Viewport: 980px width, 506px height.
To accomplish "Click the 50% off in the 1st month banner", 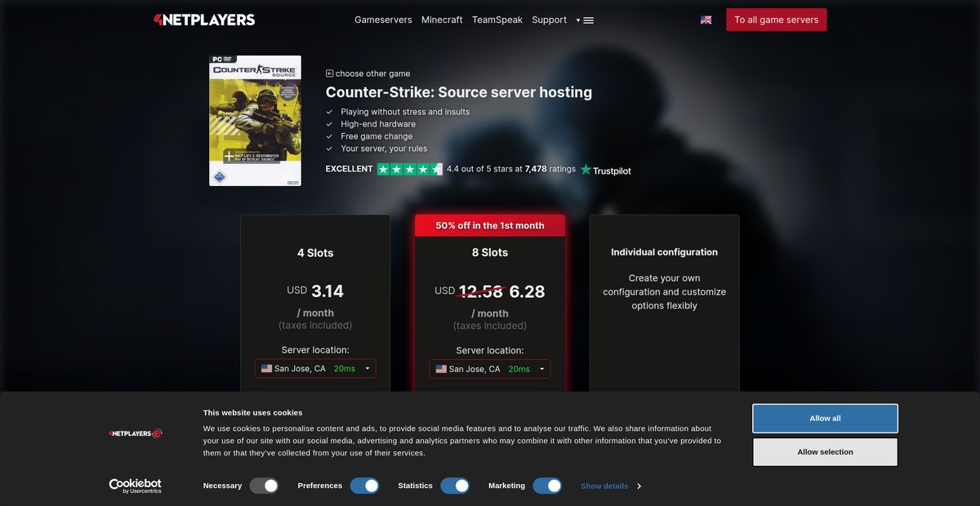I will 490,225.
